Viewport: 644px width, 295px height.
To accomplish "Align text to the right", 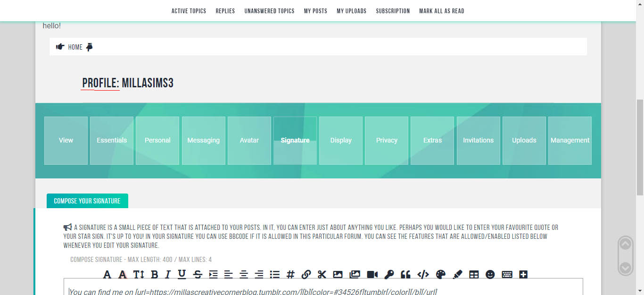I will (259, 274).
